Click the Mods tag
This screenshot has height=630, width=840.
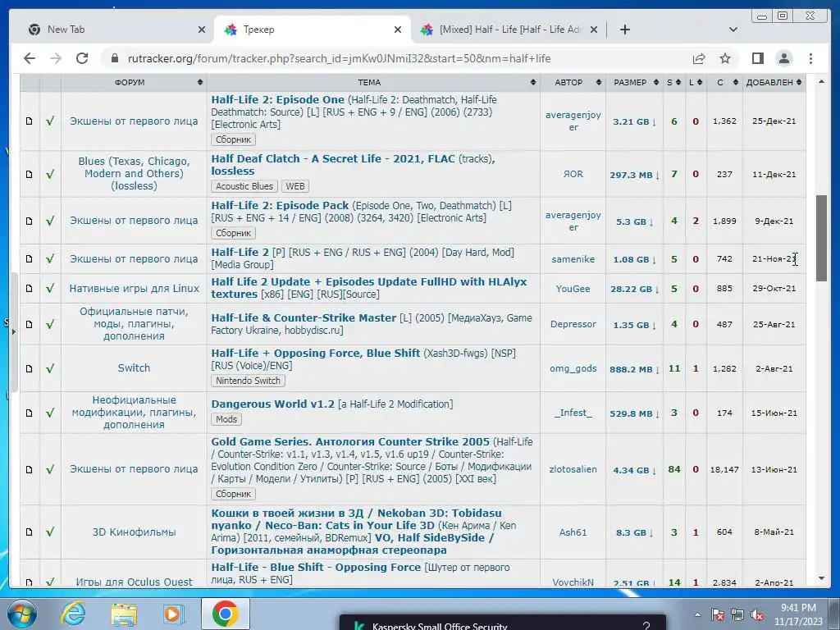(226, 419)
